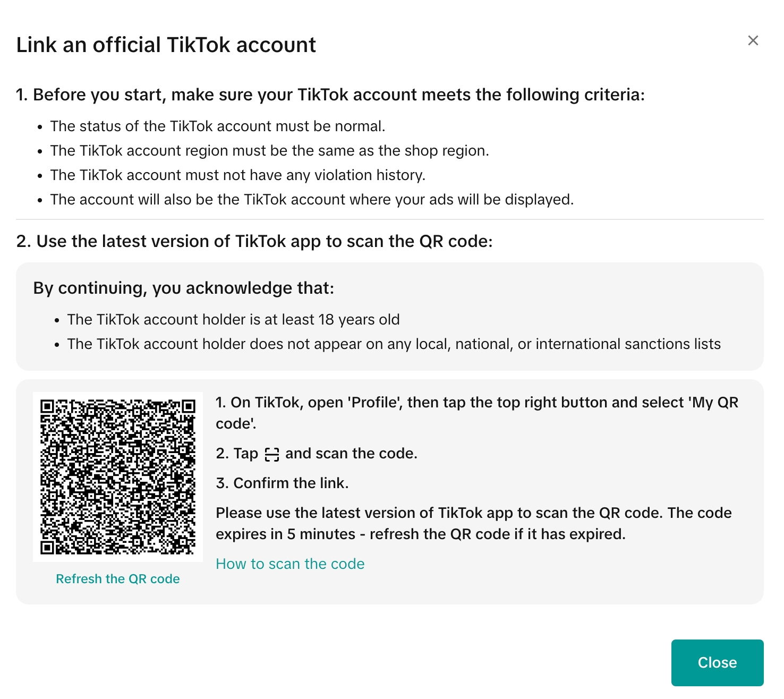This screenshot has height=699, width=784.
Task: Click the 'Use the latest version' step heading
Action: [x=254, y=242]
